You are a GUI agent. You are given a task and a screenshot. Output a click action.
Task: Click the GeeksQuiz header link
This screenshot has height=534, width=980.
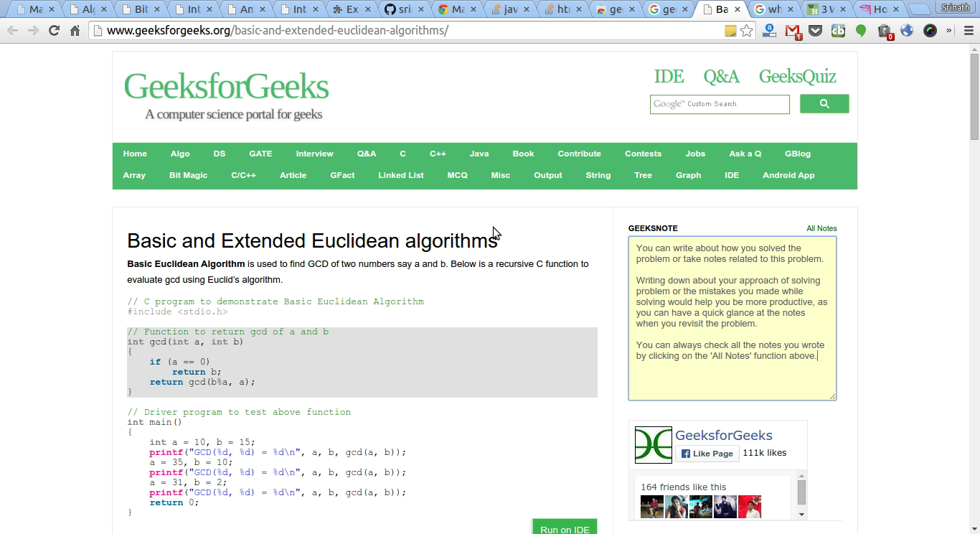click(x=797, y=76)
